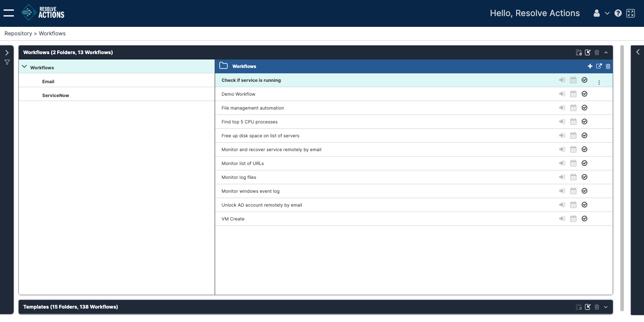
Task: Click trigger icon for Find top 5 CPU processes
Action: click(x=562, y=122)
